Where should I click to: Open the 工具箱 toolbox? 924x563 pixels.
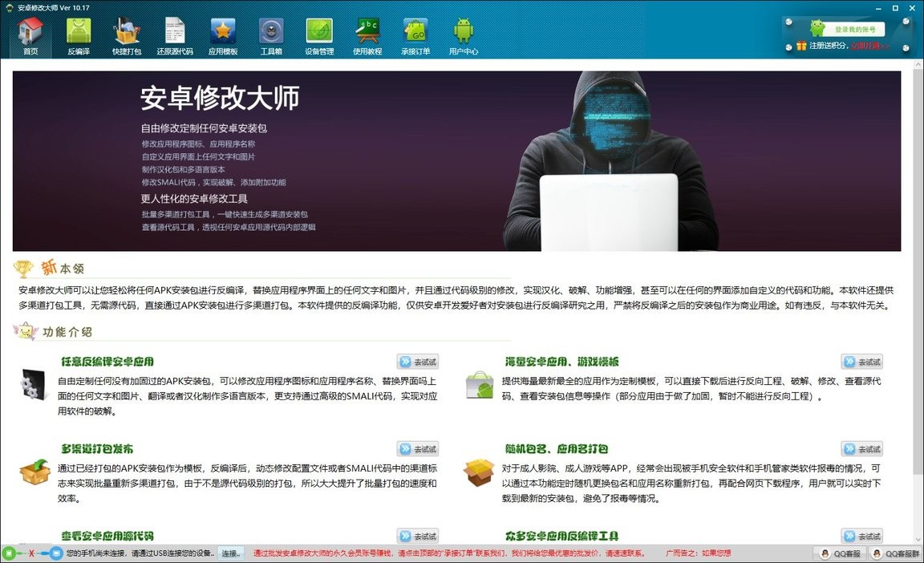click(270, 35)
